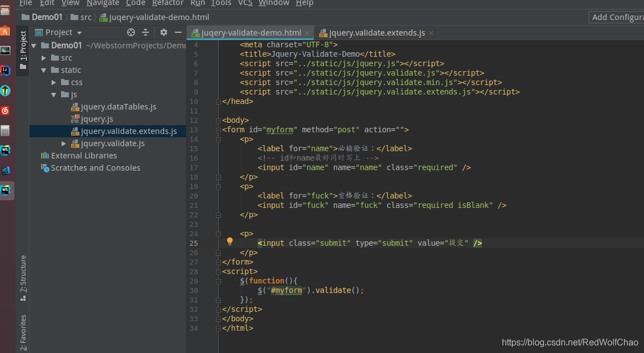Open Files app in Ubuntu dock

click(5, 10)
